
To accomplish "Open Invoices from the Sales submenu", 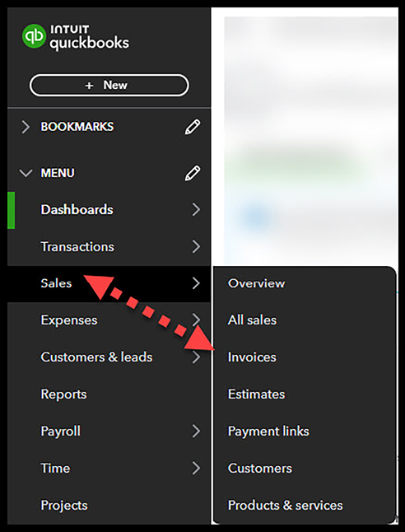I will pyautogui.click(x=252, y=357).
